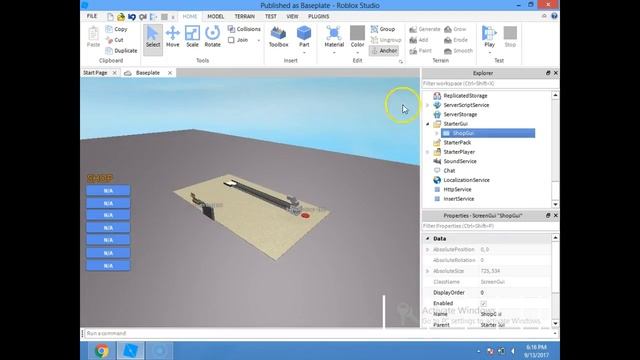Uncheck the Enabled property checkbox
Viewport: 640px width, 360px height.
[x=483, y=303]
